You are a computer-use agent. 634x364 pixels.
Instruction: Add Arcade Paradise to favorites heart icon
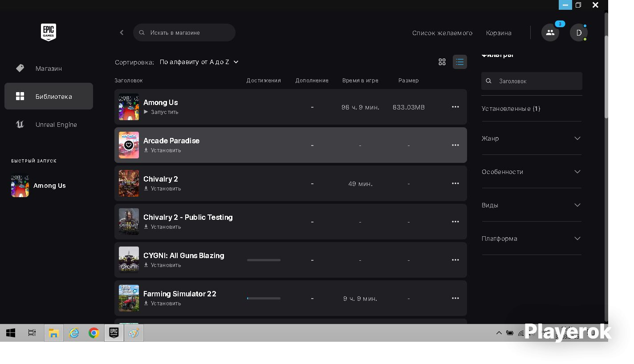[129, 145]
